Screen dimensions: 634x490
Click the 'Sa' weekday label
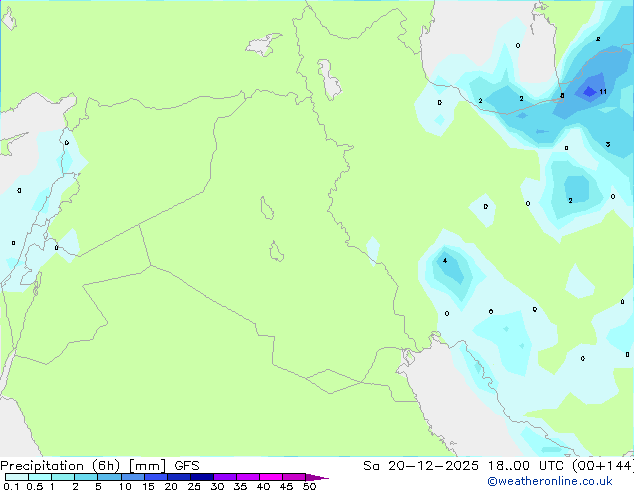point(371,466)
